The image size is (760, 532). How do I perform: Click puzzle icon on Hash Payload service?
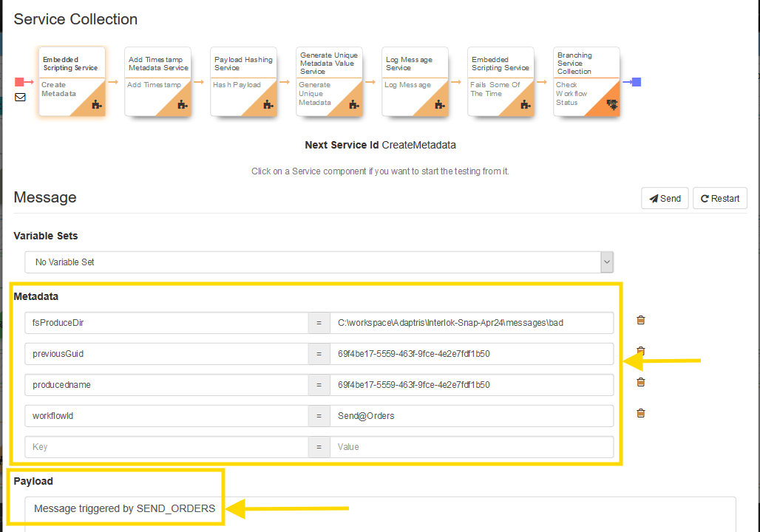(x=268, y=106)
